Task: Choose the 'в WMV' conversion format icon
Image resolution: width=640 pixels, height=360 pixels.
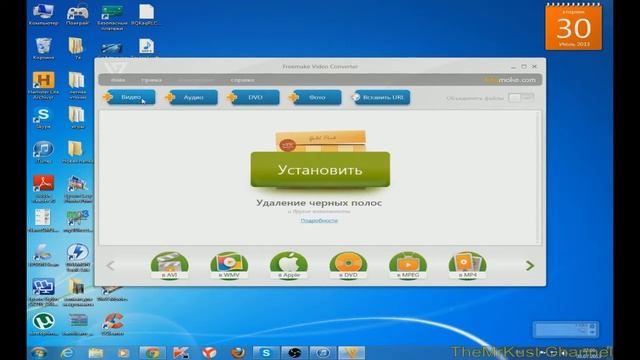Action: (x=229, y=266)
